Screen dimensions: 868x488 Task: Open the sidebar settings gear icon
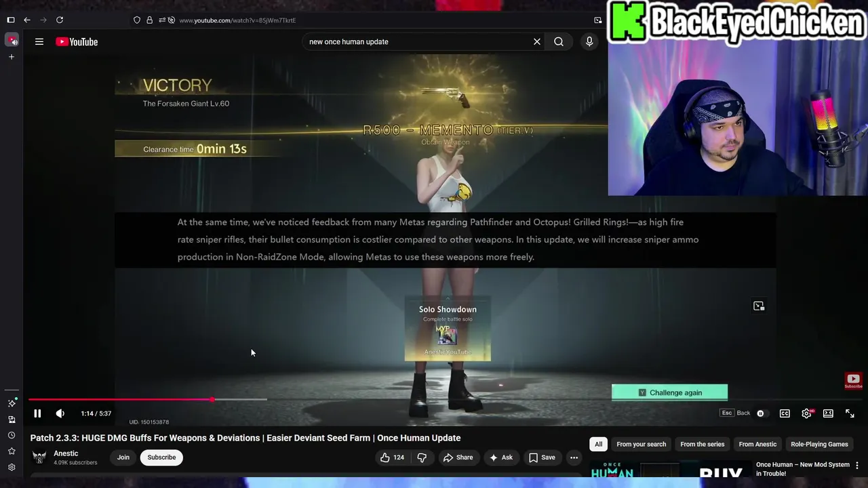point(12,468)
